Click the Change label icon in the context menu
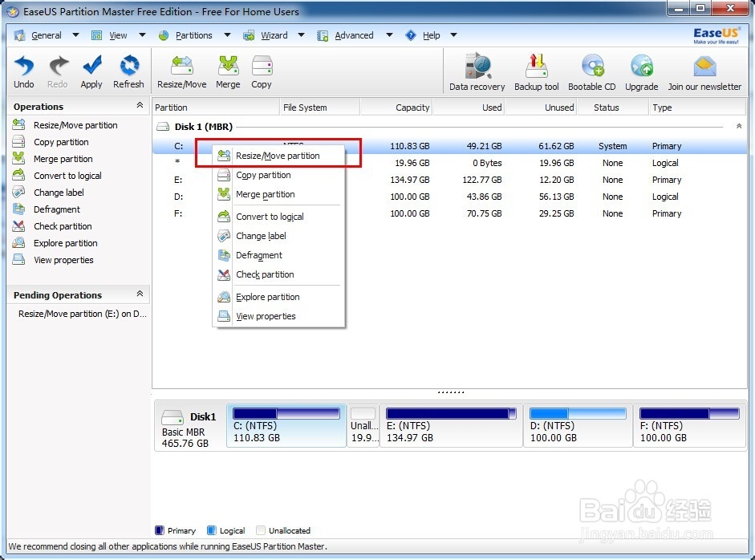Viewport: 755px width, 560px height. 224,236
